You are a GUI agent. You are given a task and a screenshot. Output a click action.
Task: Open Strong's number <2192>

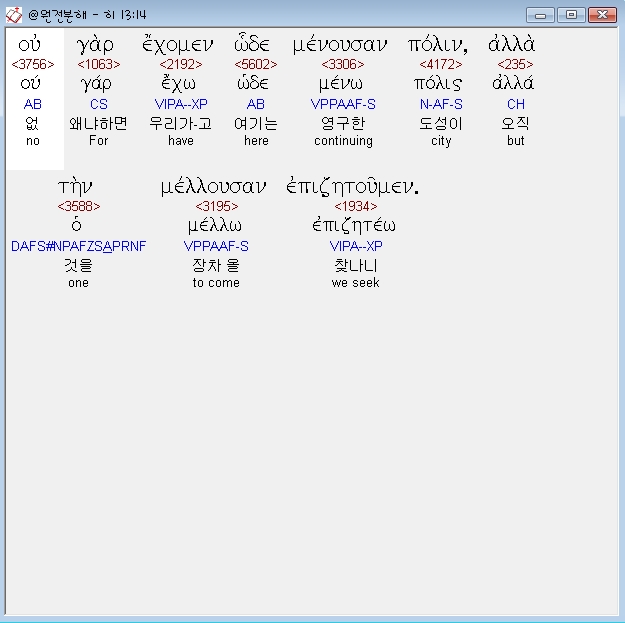181,64
